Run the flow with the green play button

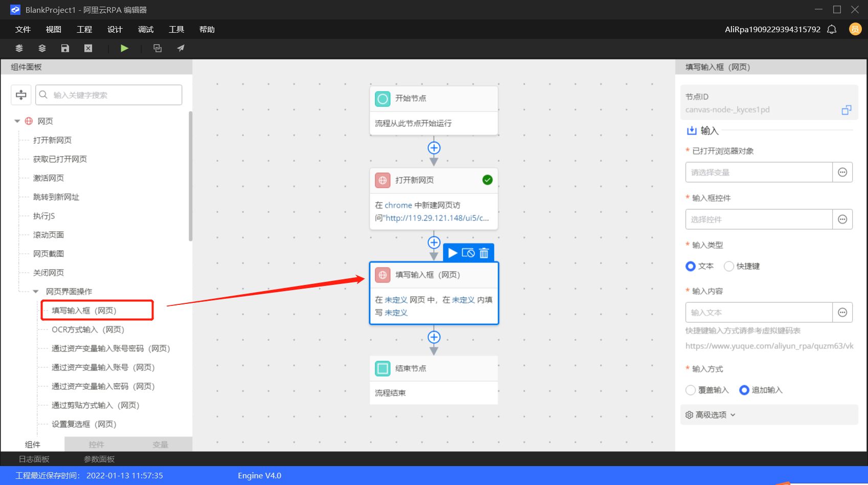[124, 48]
